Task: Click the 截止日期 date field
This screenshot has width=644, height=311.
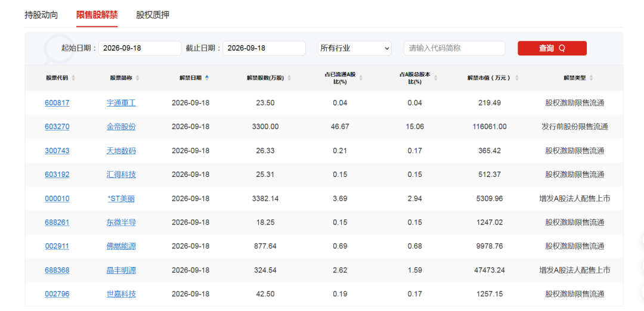Action: click(x=264, y=48)
